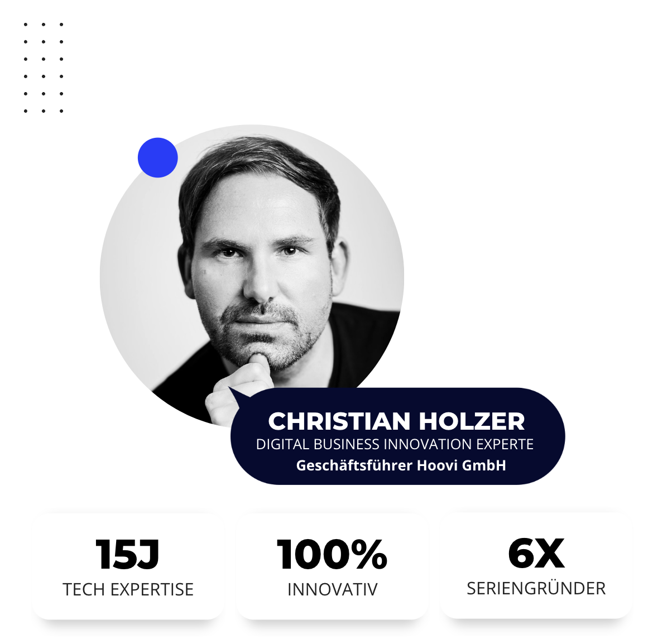Click the word DIGITAL in the subtitle
653x644 pixels.
point(282,445)
